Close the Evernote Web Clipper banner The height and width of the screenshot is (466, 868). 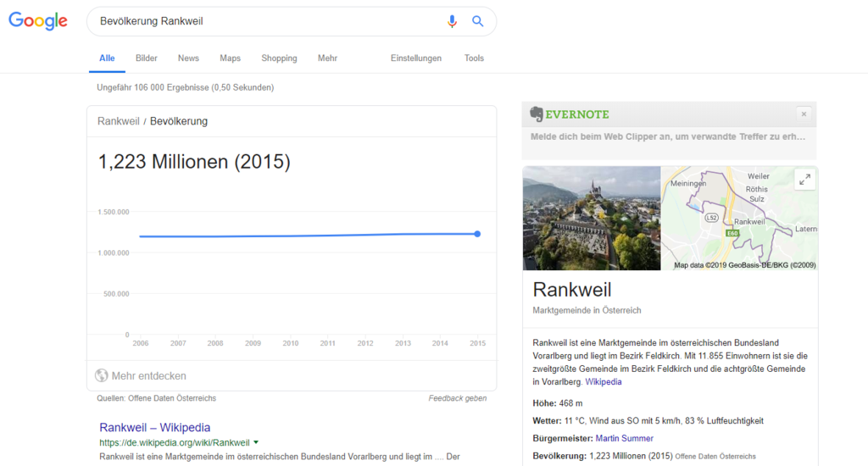point(804,114)
